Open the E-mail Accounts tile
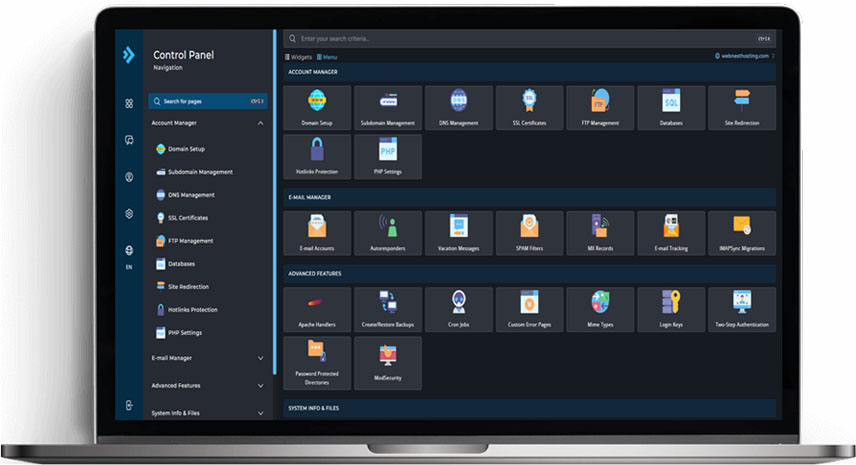This screenshot has width=856, height=465. pyautogui.click(x=317, y=233)
